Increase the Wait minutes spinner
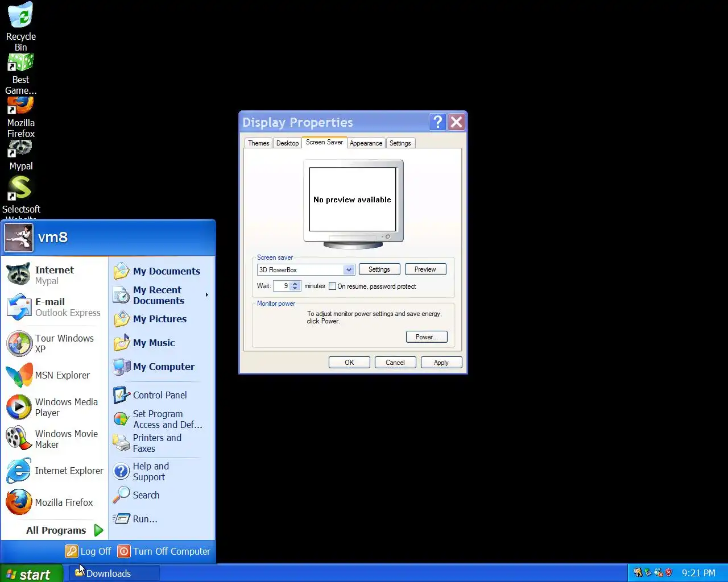The image size is (728, 582). 295,284
